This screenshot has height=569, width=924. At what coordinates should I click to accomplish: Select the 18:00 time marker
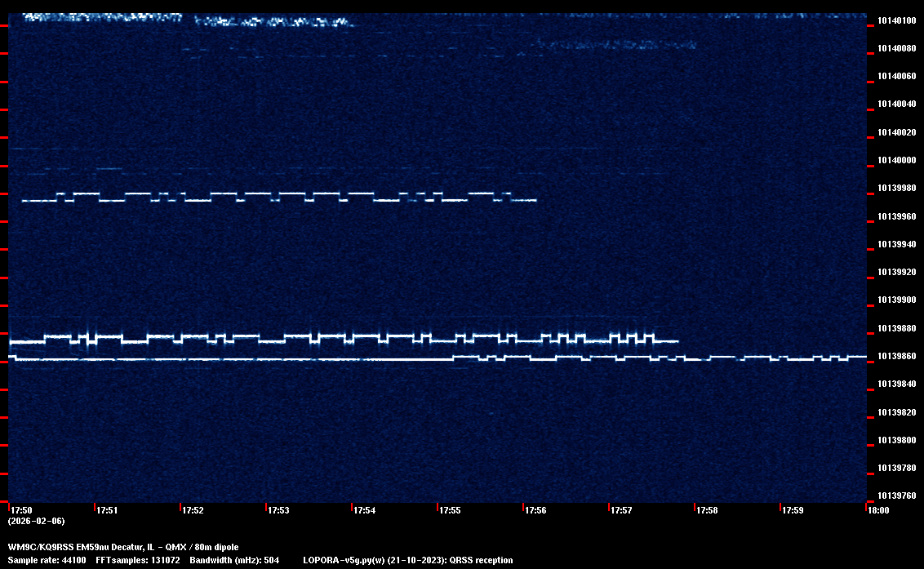click(x=878, y=510)
